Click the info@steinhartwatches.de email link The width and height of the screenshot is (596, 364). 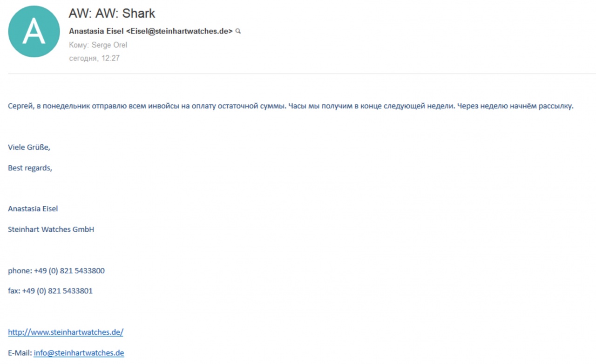[x=79, y=353]
